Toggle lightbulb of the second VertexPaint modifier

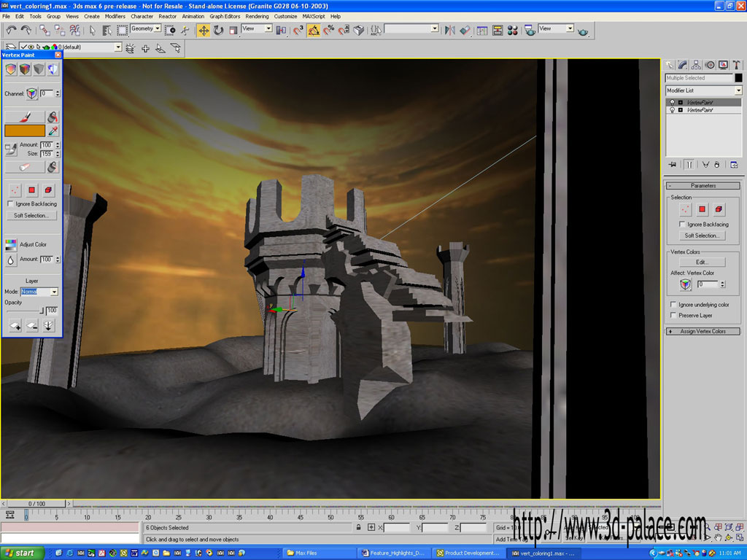pos(672,110)
